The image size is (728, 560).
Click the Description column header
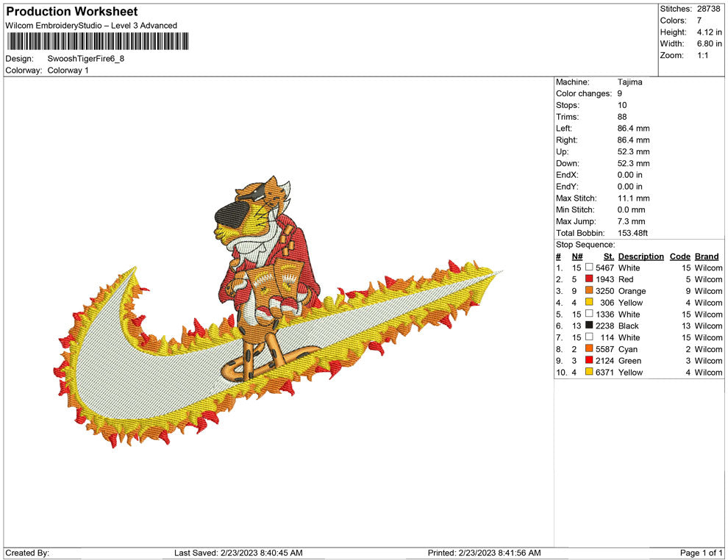[640, 256]
